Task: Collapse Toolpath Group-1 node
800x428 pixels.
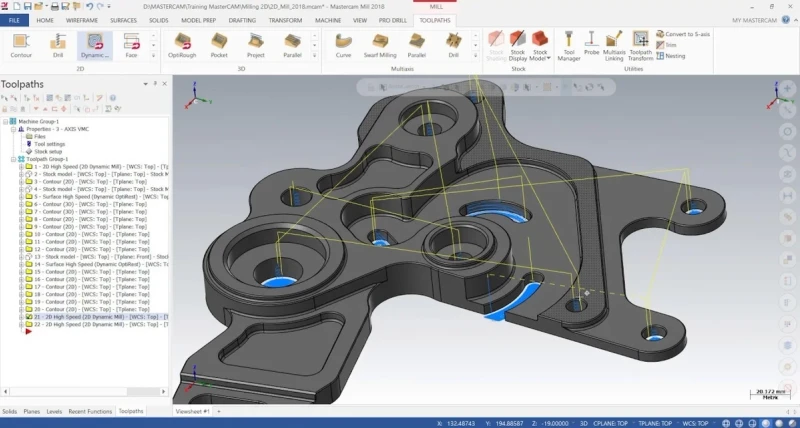Action: pyautogui.click(x=13, y=159)
